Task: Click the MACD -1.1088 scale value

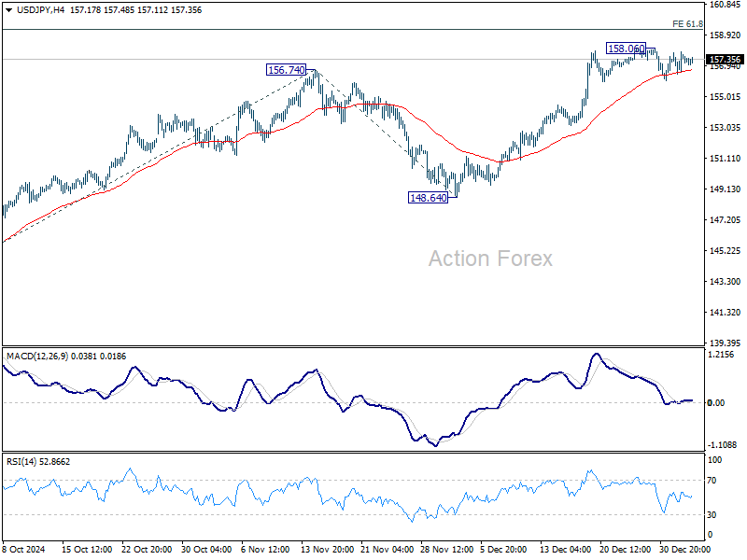Action: point(722,445)
